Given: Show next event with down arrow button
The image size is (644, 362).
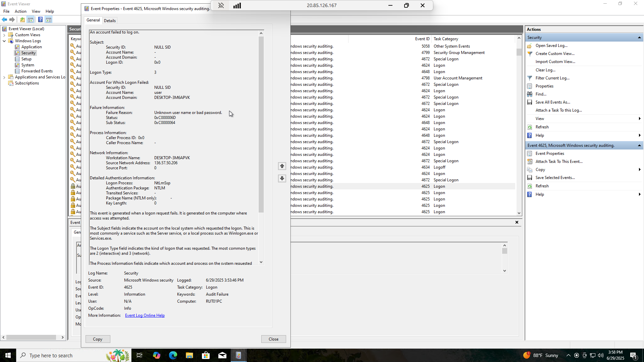Looking at the screenshot, I should click(x=282, y=178).
